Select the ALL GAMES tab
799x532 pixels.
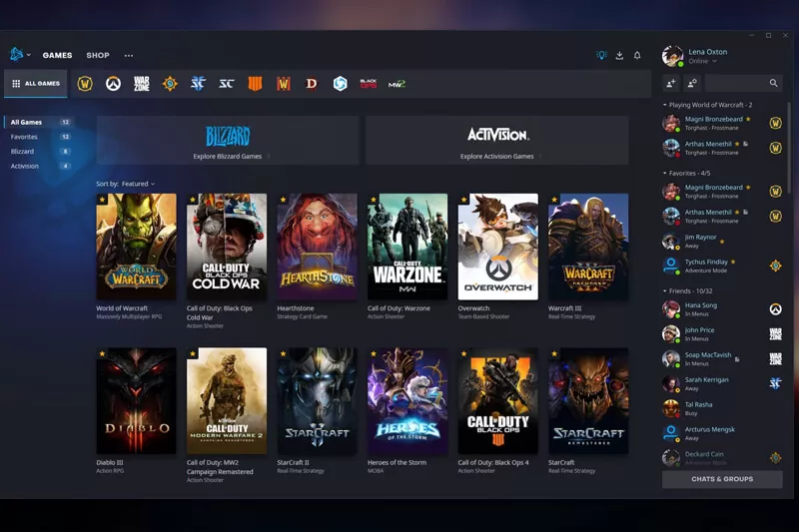36,84
